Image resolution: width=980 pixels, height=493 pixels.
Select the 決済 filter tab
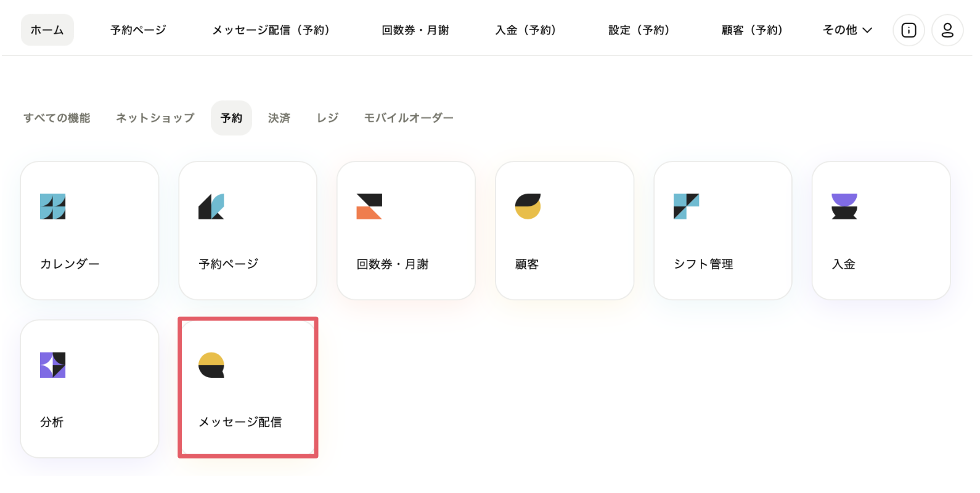point(279,118)
